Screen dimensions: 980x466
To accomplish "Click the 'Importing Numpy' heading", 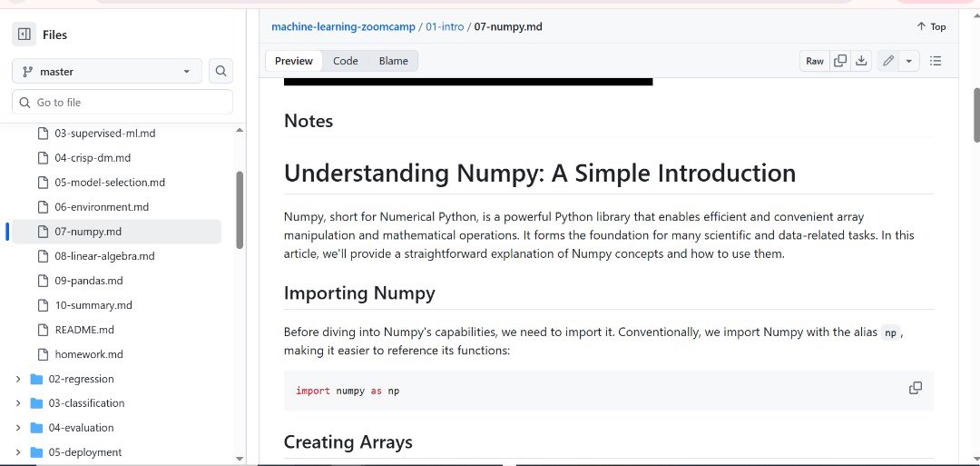I will click(359, 292).
